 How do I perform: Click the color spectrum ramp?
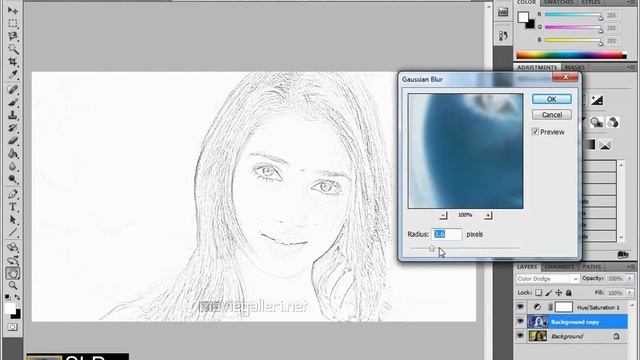tap(571, 55)
